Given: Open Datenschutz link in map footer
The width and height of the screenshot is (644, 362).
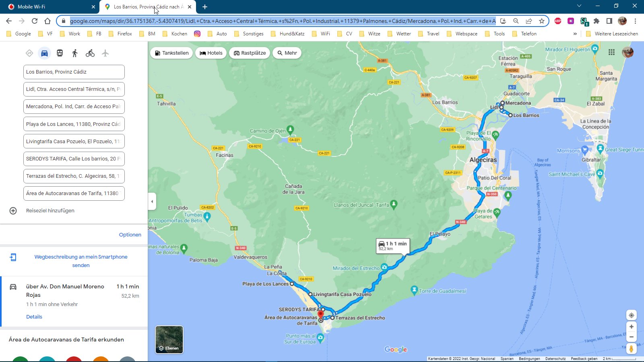Looking at the screenshot, I should [x=555, y=359].
